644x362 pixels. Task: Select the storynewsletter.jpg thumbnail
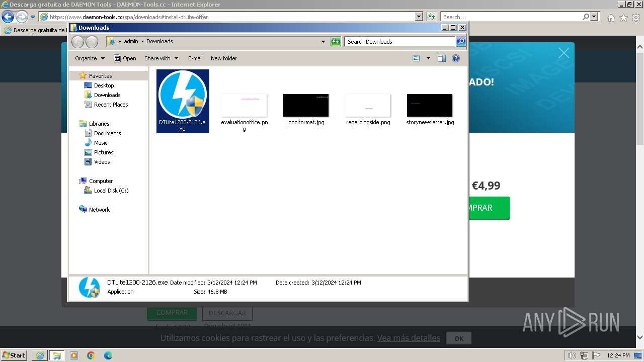[x=430, y=105]
